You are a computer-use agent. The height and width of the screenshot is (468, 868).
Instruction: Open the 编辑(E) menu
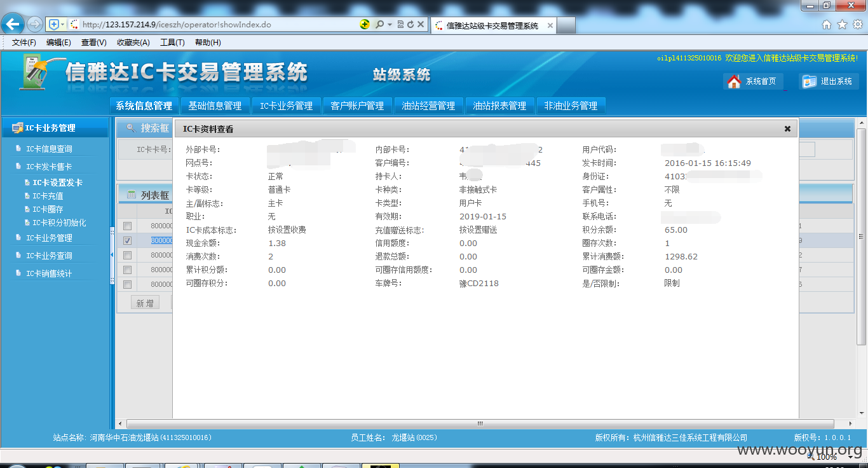point(58,42)
